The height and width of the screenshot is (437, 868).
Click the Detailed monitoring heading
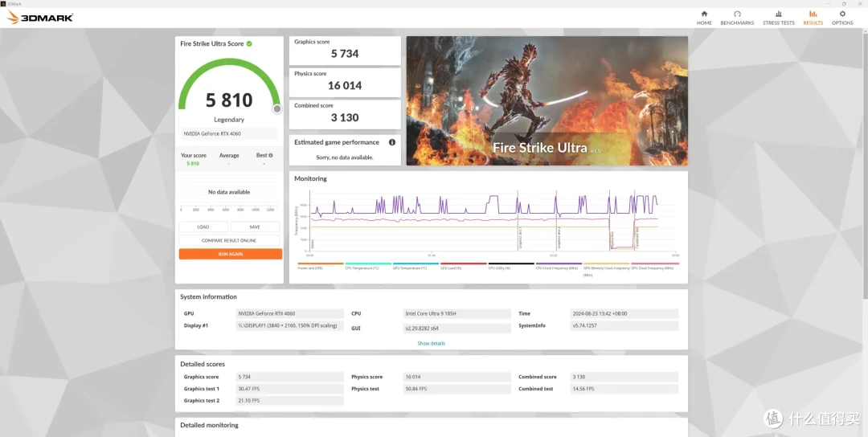209,426
